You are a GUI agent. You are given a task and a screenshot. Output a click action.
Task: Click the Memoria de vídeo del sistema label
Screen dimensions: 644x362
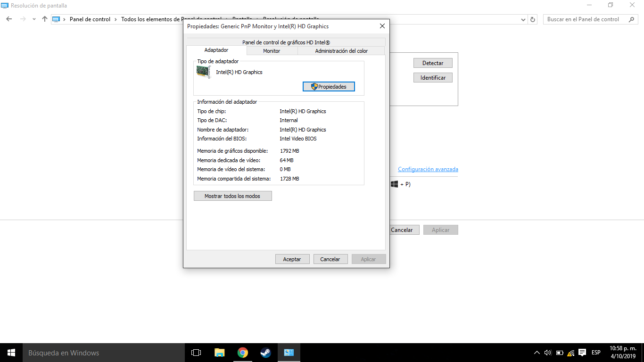point(231,169)
